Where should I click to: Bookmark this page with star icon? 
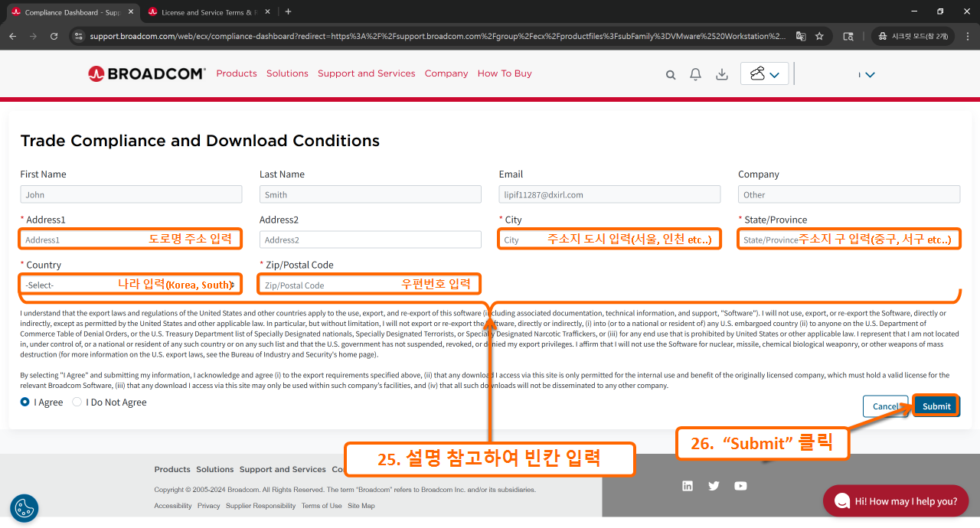point(819,36)
